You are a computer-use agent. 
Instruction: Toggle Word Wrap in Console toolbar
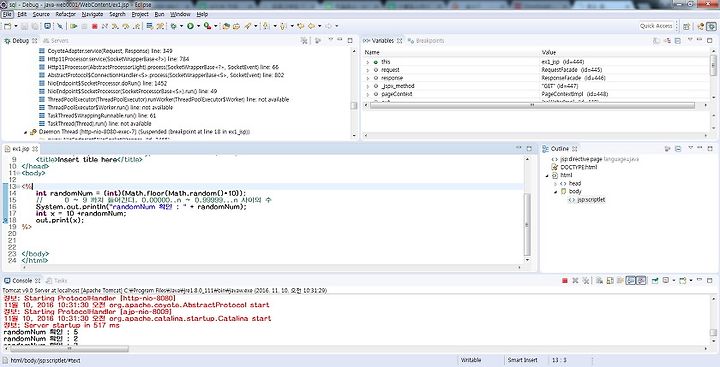[x=620, y=280]
